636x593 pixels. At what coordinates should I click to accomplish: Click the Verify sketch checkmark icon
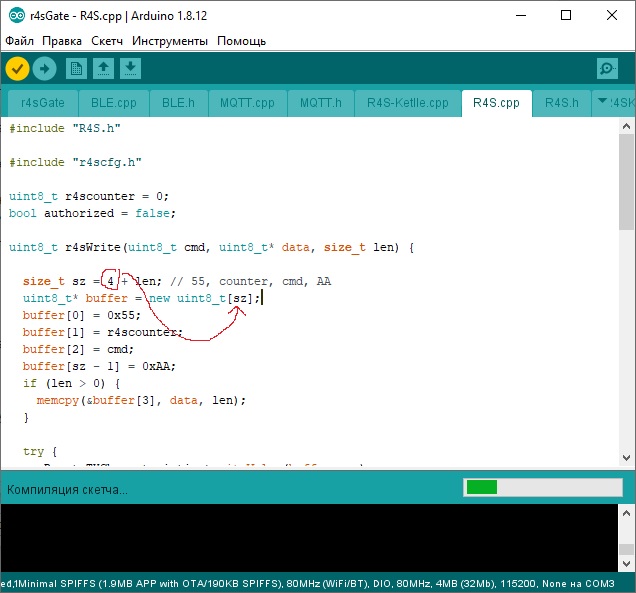pyautogui.click(x=18, y=68)
